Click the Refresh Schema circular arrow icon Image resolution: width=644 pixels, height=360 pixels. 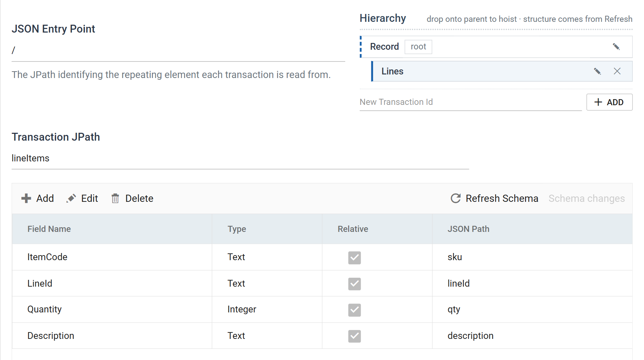456,198
